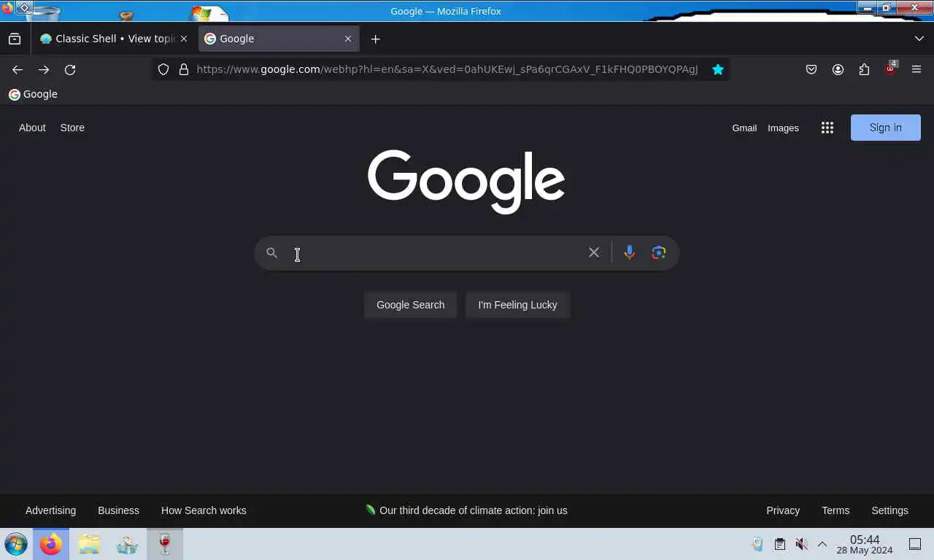Click the magnifier icon in search box
This screenshot has height=560, width=934.
(x=271, y=252)
